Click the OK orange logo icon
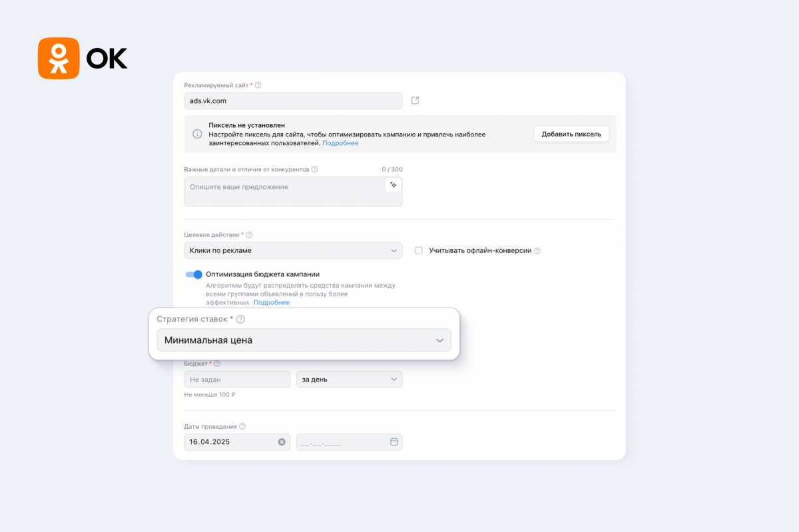Screen dimensions: 799x532 point(59,58)
